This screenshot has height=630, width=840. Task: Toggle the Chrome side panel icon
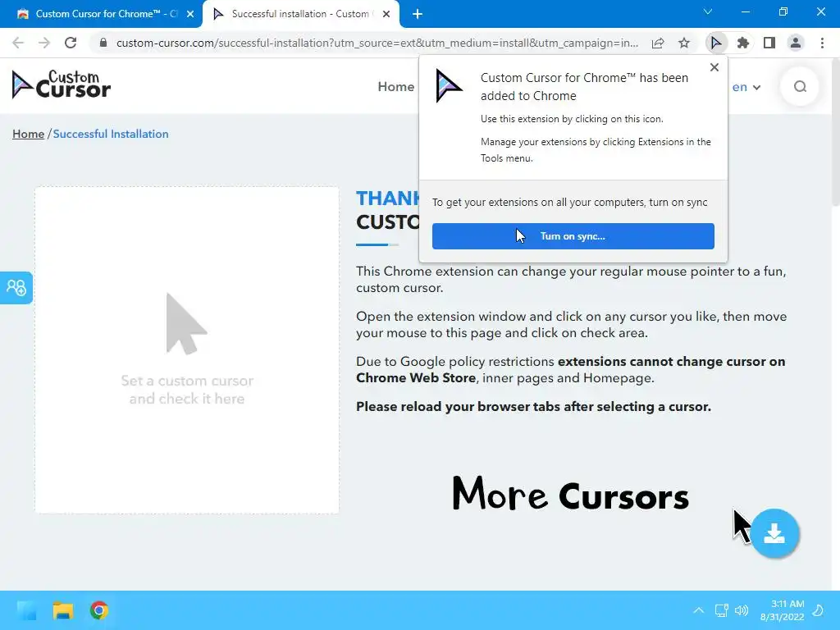769,43
